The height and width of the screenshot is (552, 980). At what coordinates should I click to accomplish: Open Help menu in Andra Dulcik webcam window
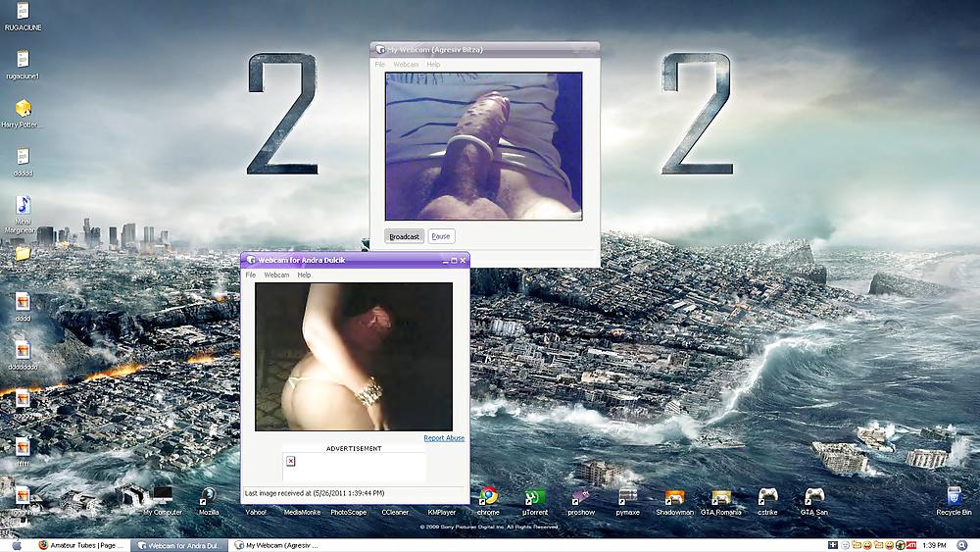[304, 276]
